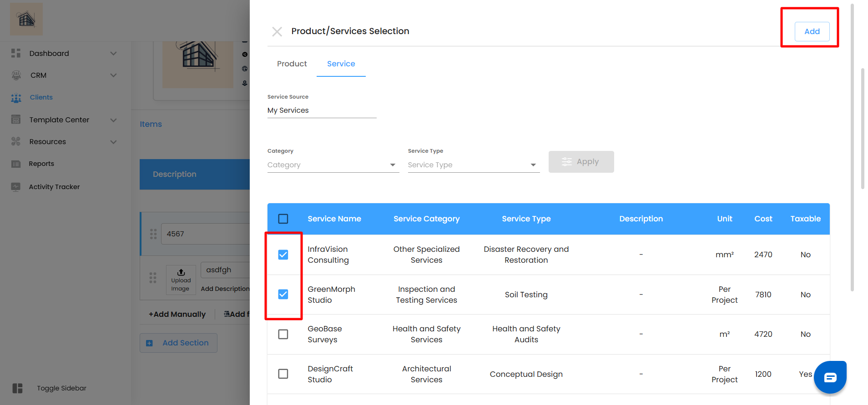The image size is (868, 405).
Task: Toggle the select-all checkbox in table header
Action: pyautogui.click(x=283, y=219)
